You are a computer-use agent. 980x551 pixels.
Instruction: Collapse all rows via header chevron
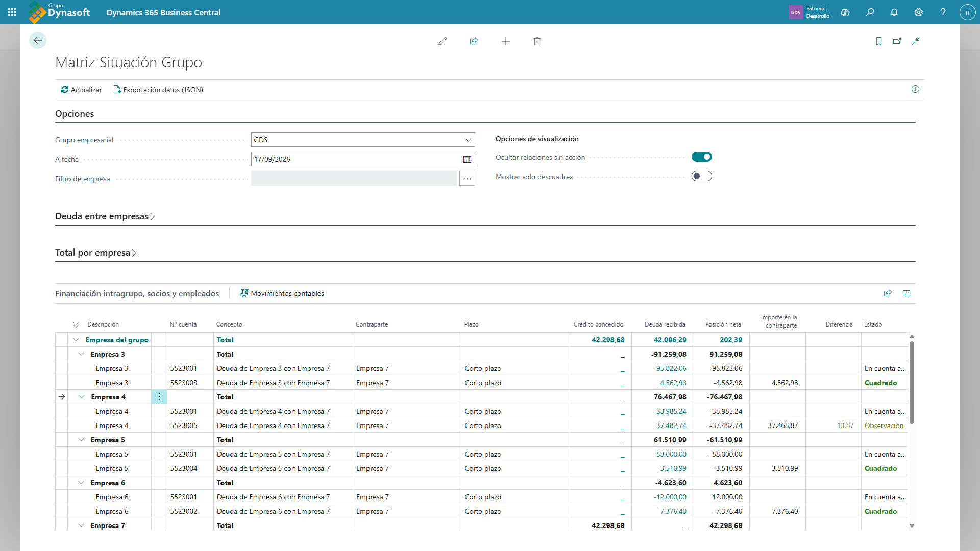point(76,324)
